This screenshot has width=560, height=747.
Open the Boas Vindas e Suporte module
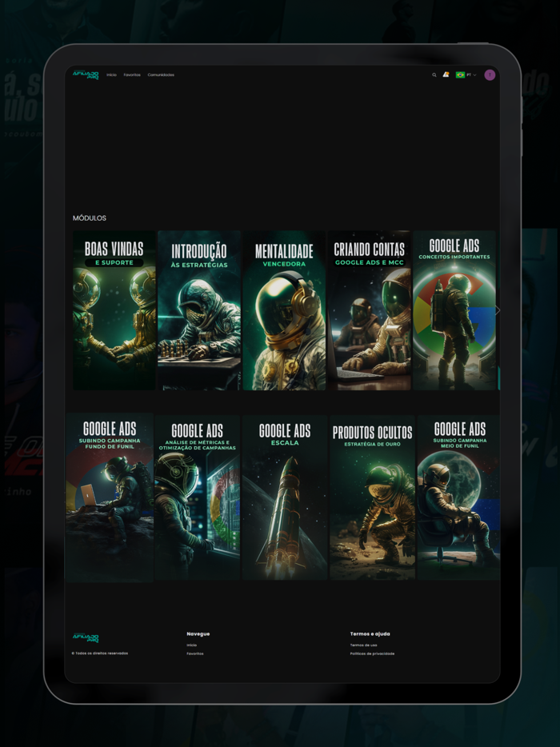tap(114, 310)
